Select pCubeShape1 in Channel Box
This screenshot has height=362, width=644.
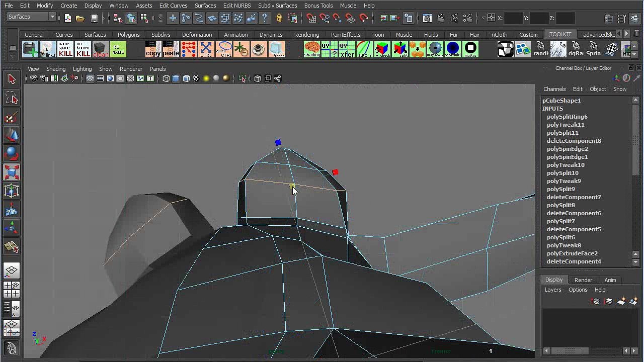[x=561, y=101]
